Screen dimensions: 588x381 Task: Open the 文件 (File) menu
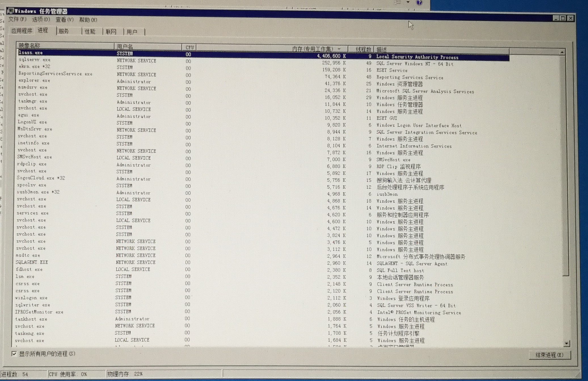17,19
